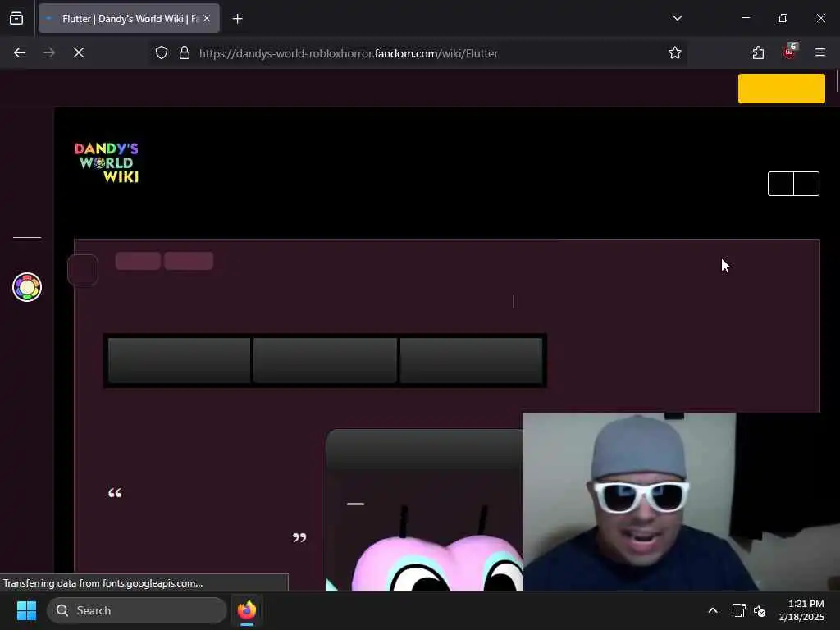Image resolution: width=840 pixels, height=630 pixels.
Task: Select the middle placeholder tab block
Action: 325,361
